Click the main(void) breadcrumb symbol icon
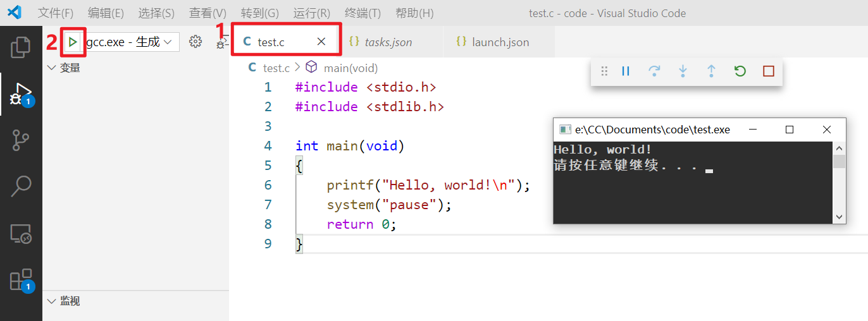 pos(311,68)
